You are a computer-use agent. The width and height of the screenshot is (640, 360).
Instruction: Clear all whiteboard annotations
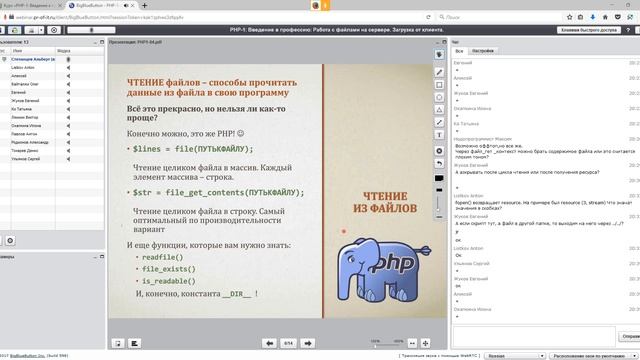(439, 151)
